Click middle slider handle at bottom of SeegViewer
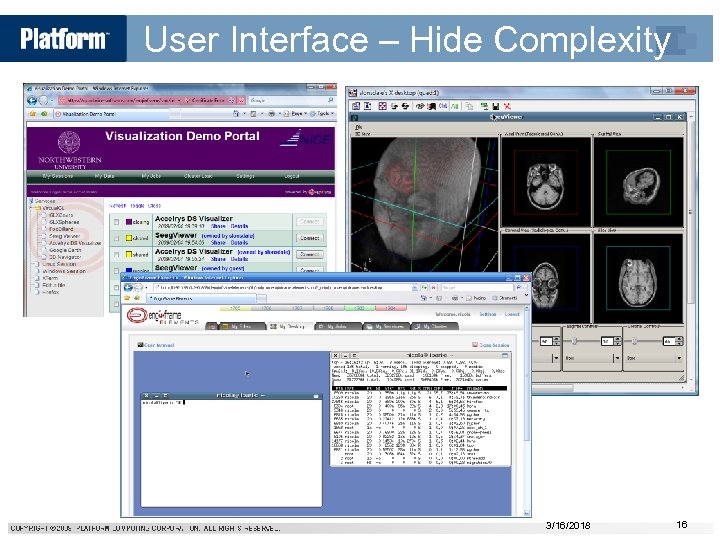 point(574,341)
